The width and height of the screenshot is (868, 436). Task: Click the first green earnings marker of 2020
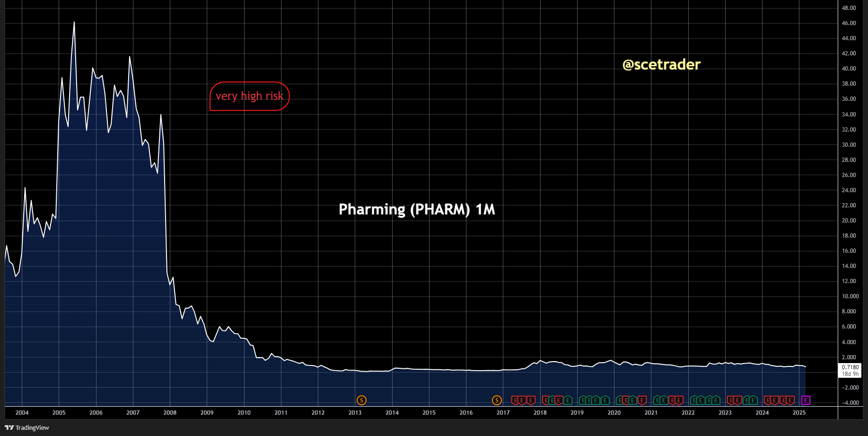tap(620, 400)
